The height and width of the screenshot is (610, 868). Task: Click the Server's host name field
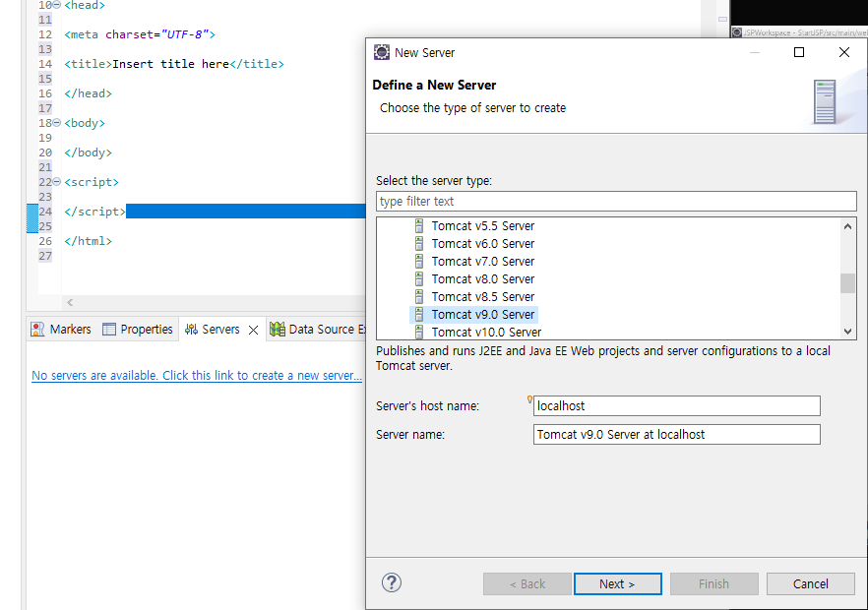(x=676, y=405)
